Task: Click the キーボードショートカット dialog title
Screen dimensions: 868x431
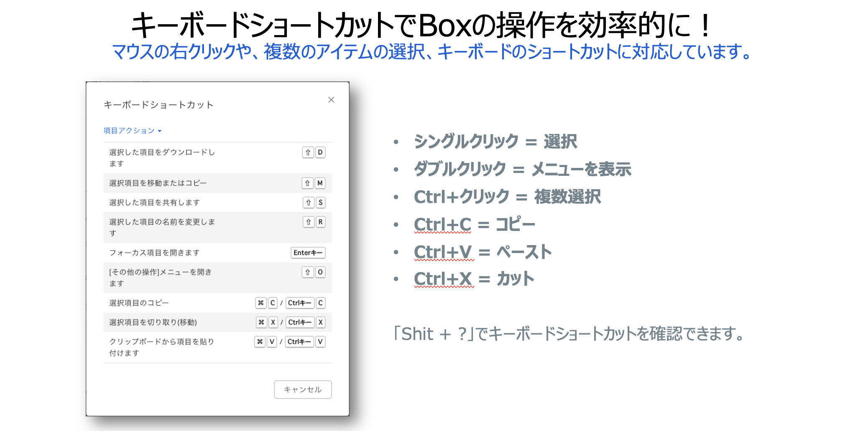Action: pos(158,105)
